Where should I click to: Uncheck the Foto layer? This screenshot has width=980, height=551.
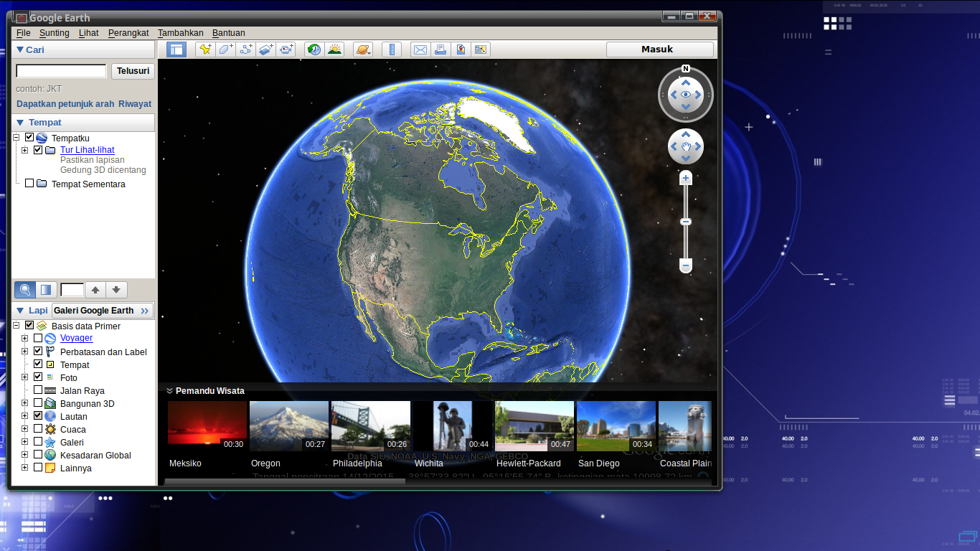[x=38, y=377]
